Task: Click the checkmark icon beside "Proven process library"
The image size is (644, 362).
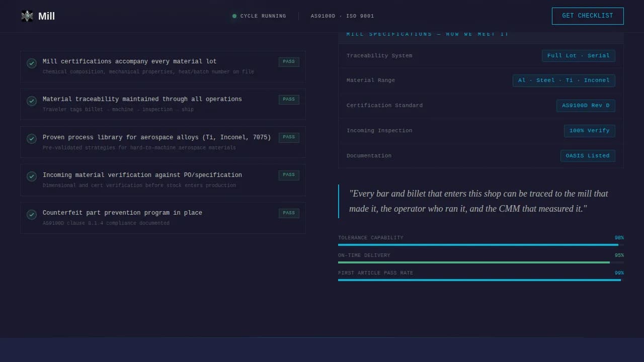Action: click(32, 139)
